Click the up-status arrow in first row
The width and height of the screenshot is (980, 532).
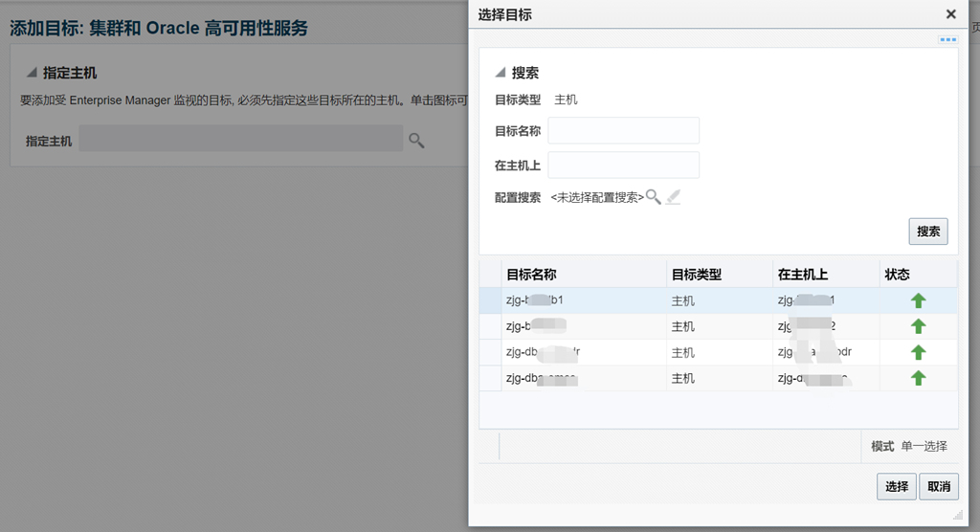click(918, 300)
